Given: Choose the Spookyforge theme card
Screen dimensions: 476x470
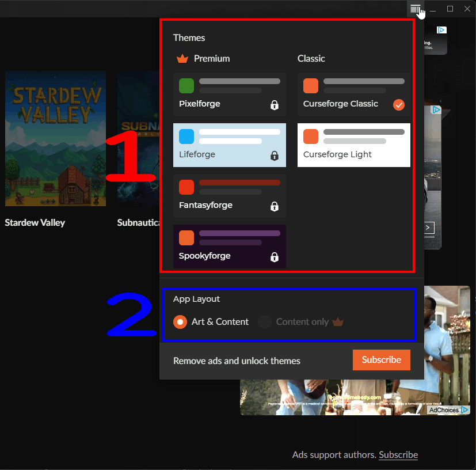Looking at the screenshot, I should click(230, 247).
